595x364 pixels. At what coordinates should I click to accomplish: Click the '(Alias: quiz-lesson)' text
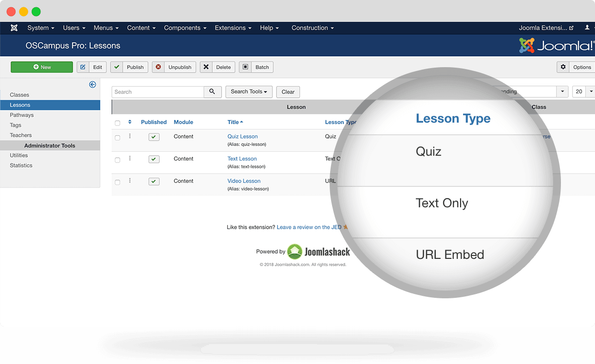(247, 145)
